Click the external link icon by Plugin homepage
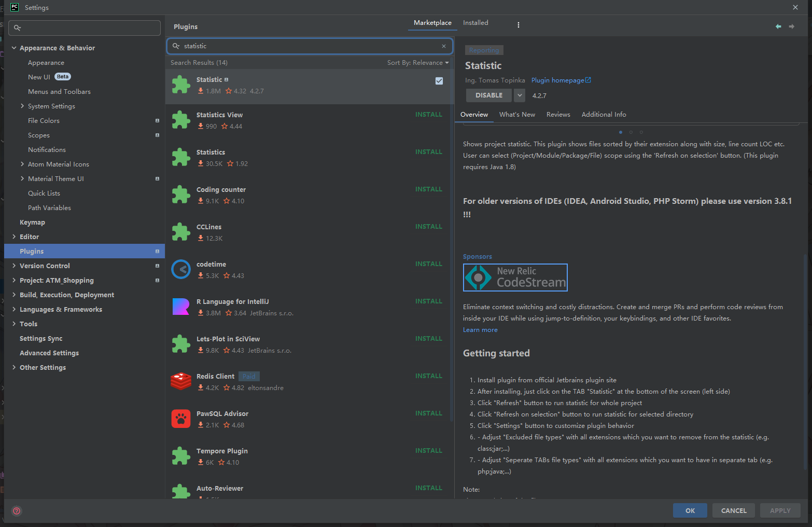This screenshot has height=527, width=812. coord(588,80)
